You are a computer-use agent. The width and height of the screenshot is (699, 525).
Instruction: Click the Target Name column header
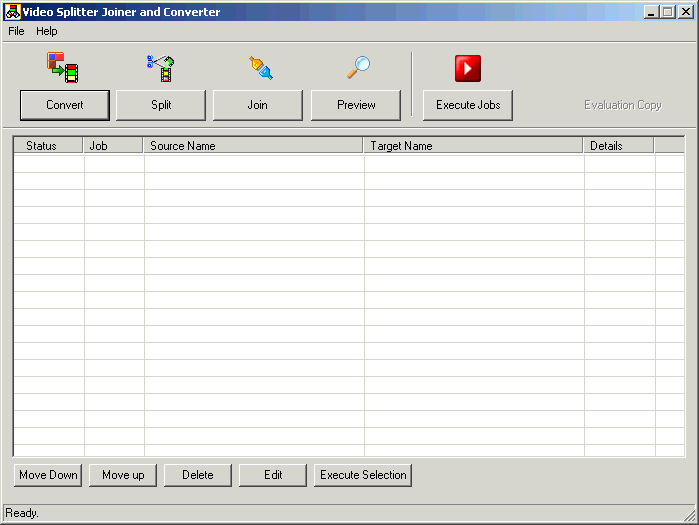[x=472, y=146]
